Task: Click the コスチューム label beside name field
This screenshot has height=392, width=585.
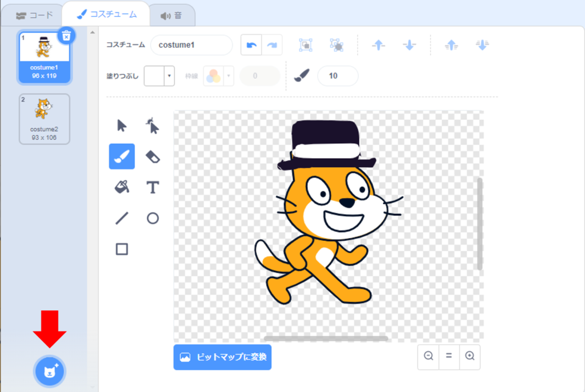Action: pos(125,45)
